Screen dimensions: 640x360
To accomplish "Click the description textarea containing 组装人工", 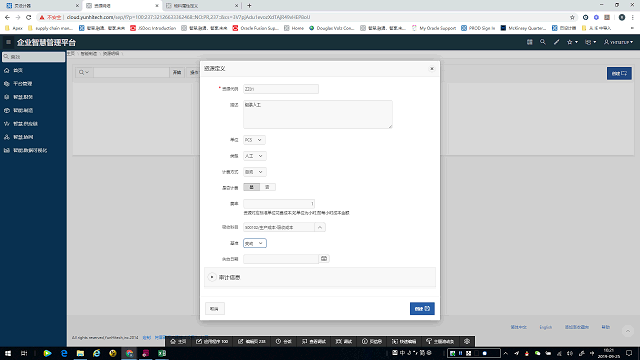I will [x=318, y=114].
